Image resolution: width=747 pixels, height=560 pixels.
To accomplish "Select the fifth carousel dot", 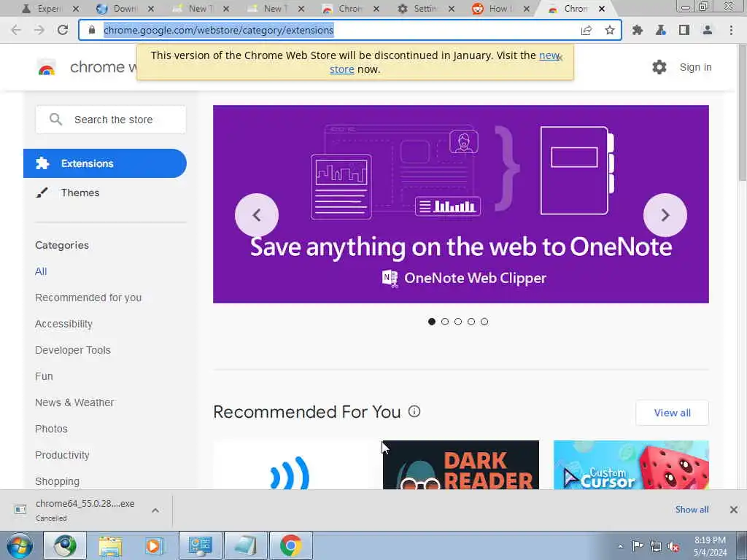I will click(484, 322).
